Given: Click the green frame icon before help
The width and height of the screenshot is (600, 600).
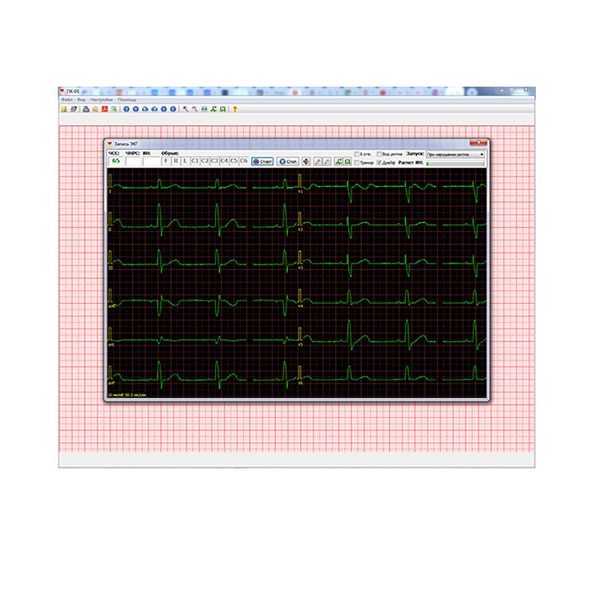Looking at the screenshot, I should [x=223, y=109].
